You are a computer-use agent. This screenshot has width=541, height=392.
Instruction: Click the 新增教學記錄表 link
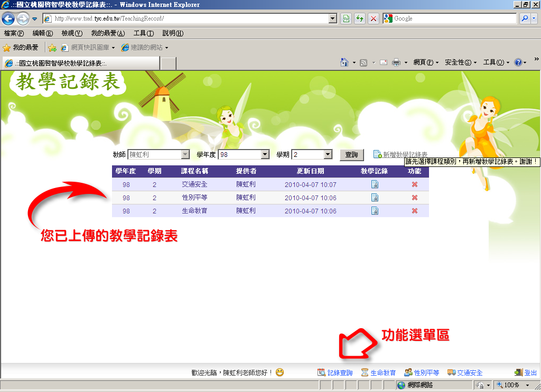(x=400, y=155)
